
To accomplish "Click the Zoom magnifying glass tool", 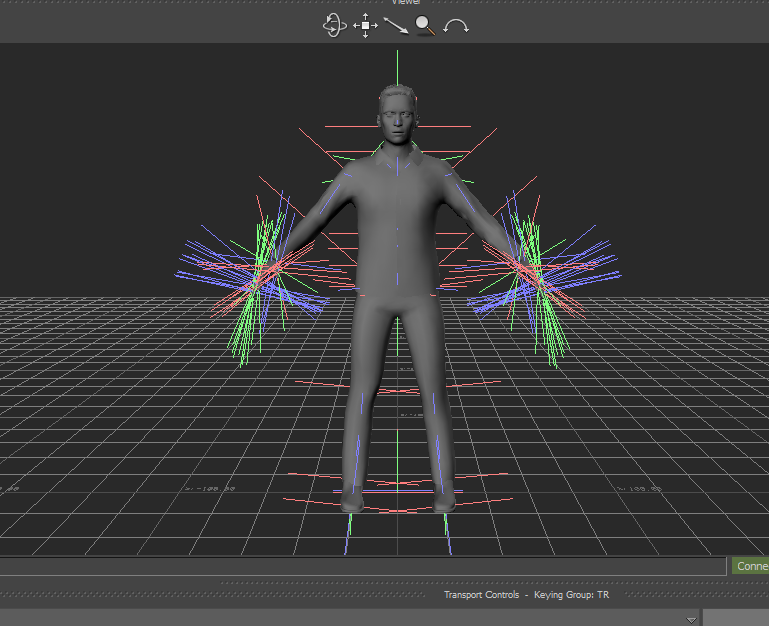I will pyautogui.click(x=426, y=26).
